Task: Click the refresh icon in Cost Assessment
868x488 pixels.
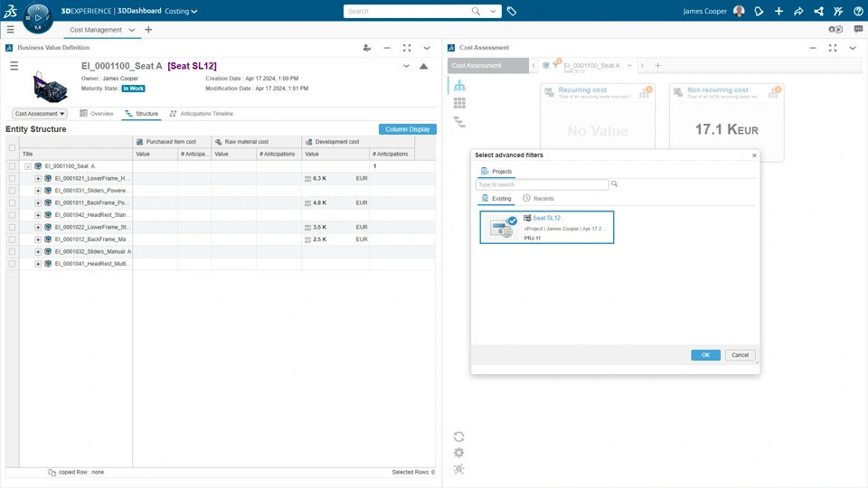Action: coord(459,436)
